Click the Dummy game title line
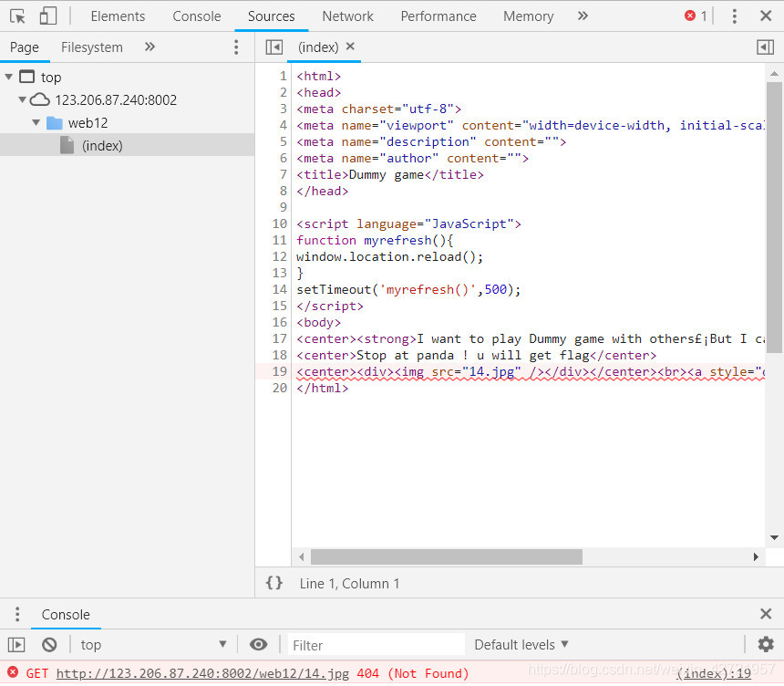 tap(390, 174)
